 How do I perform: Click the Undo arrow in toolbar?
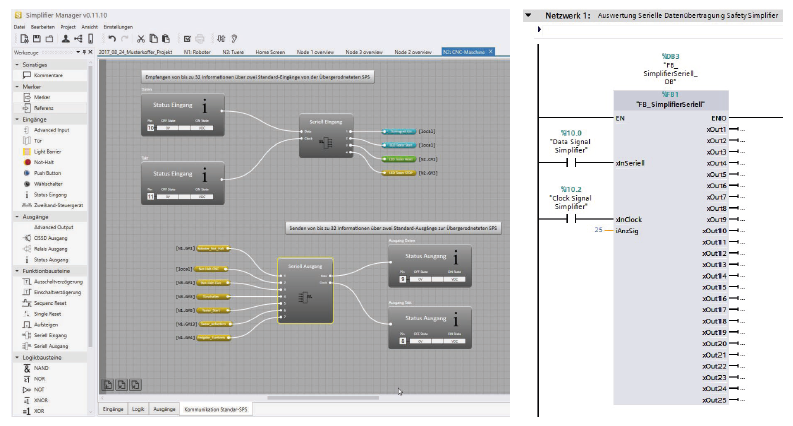(x=110, y=37)
